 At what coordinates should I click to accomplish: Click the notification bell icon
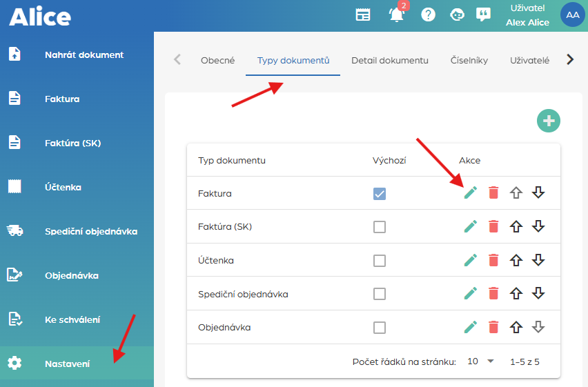point(397,14)
